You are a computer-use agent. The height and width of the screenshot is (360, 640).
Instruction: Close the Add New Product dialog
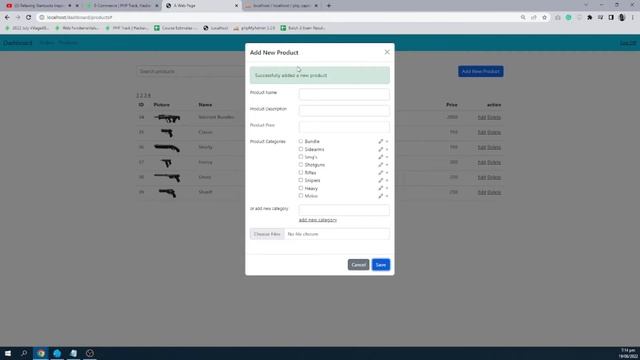[x=387, y=52]
